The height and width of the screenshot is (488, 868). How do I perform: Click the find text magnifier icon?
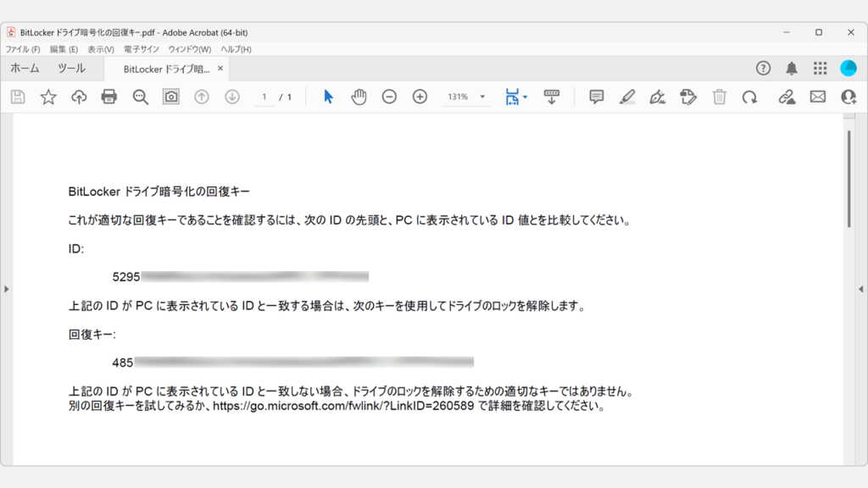(x=141, y=97)
